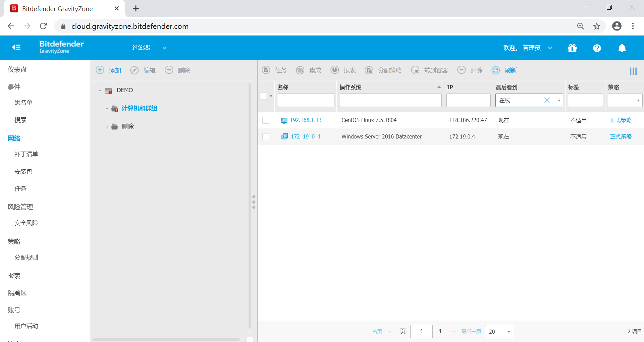This screenshot has width=644, height=342.
Task: Collapse the 计算机和群组 tree node
Action: tap(107, 109)
